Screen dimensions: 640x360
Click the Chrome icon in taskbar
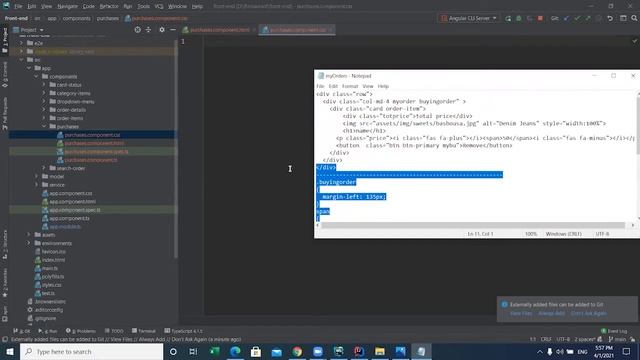pyautogui.click(x=297, y=351)
